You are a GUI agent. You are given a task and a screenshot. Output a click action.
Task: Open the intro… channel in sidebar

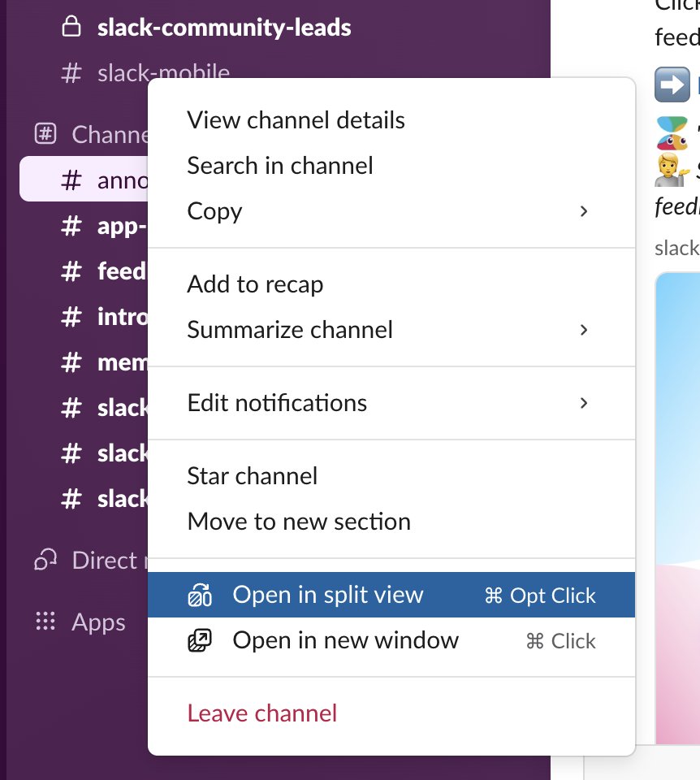coord(84,316)
